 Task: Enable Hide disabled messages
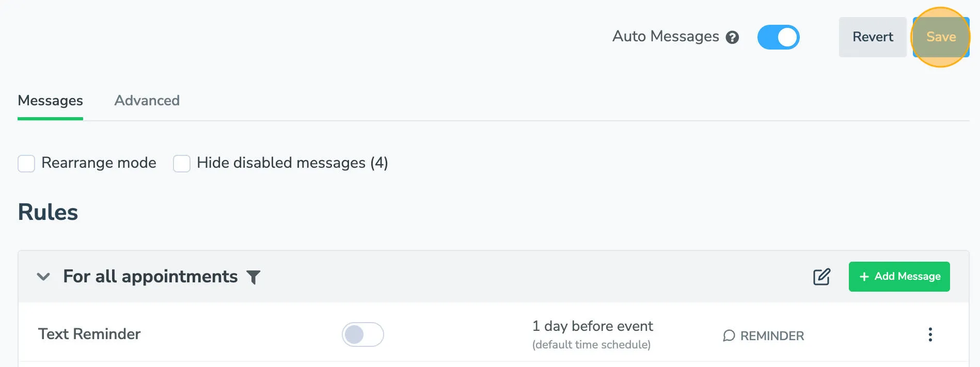pyautogui.click(x=181, y=163)
